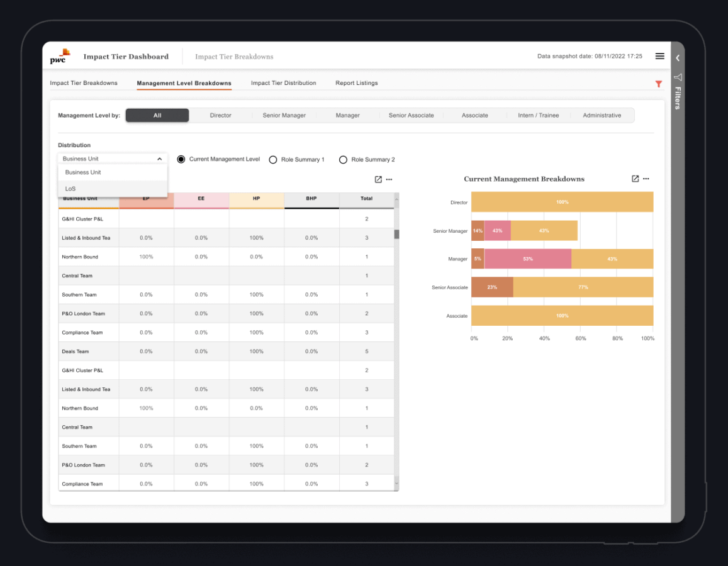Open table more options ellipsis

click(x=389, y=179)
